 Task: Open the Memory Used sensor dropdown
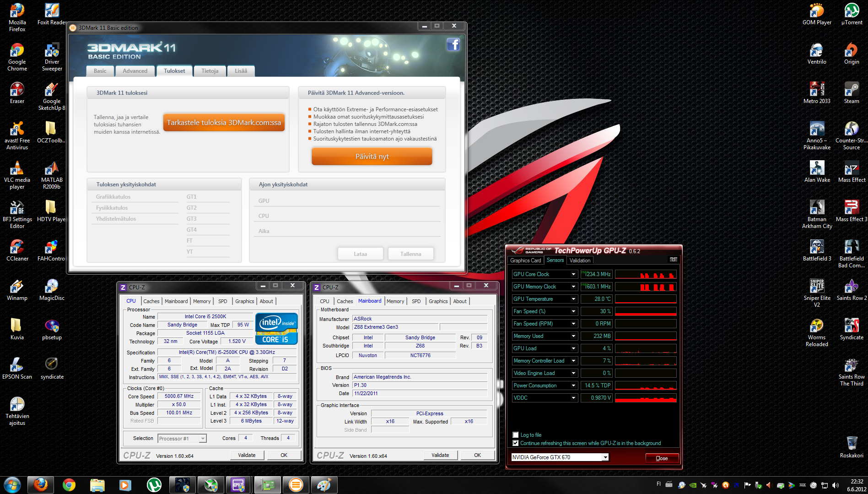573,336
